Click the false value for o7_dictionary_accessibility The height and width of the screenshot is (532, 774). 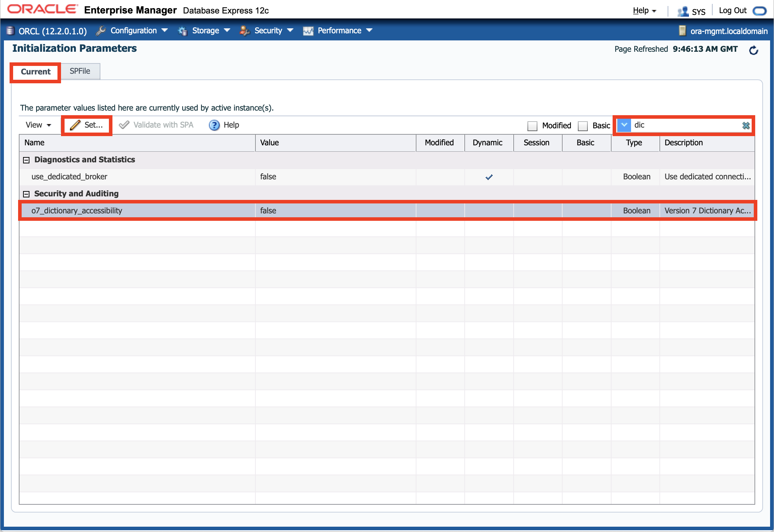pyautogui.click(x=268, y=211)
